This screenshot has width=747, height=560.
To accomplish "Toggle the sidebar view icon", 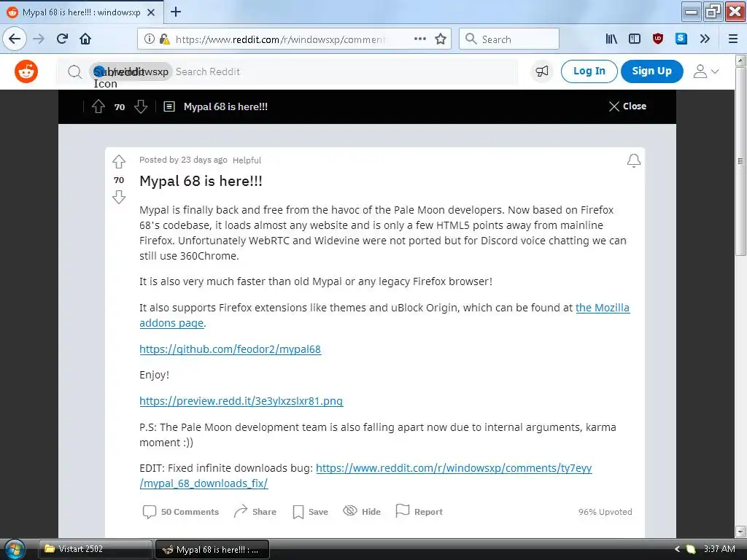I will point(635,39).
